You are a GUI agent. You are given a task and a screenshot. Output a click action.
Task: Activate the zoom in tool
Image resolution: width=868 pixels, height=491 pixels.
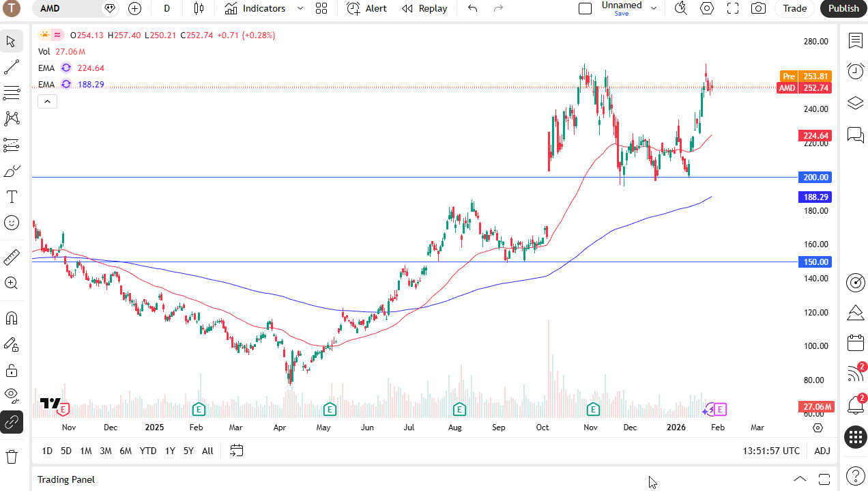(12, 283)
